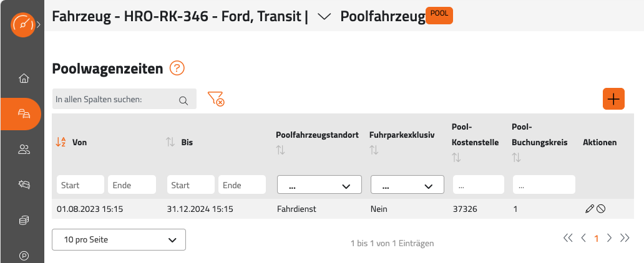Expand vehicle title chevron next to Transit
Viewport: 644px width, 263px height.
(324, 16)
